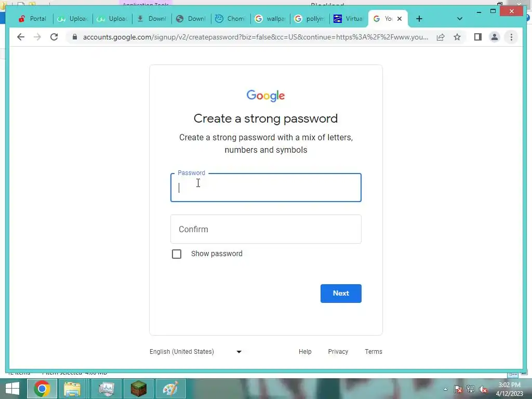
Task: Bookmark this page with the star icon
Action: point(457,37)
